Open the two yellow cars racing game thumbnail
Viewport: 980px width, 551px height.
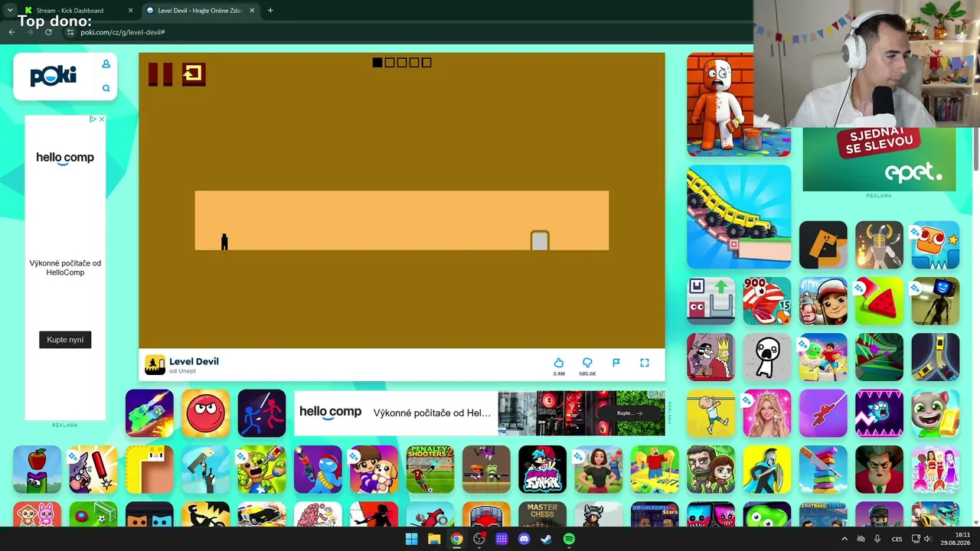[936, 357]
